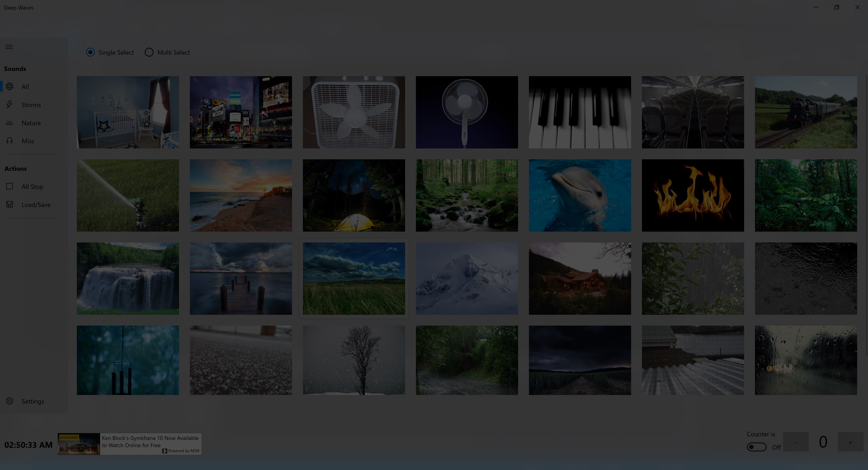Click the All Stop square icon
The height and width of the screenshot is (470, 868).
point(9,186)
